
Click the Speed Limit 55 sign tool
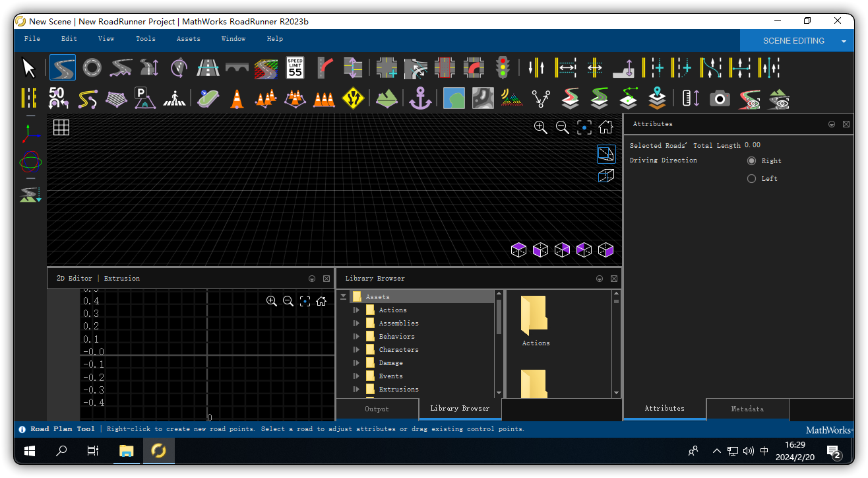coord(295,67)
